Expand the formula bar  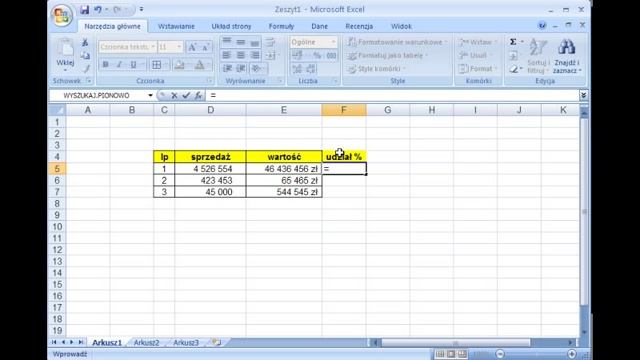583,96
